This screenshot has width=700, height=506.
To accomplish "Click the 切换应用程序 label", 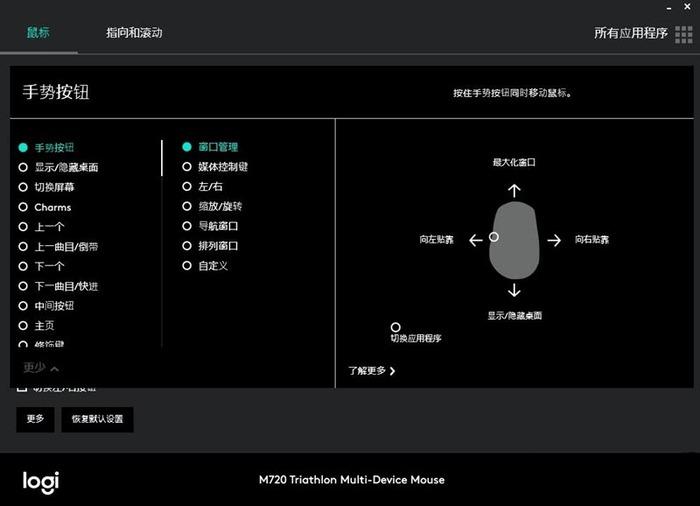I will click(416, 338).
